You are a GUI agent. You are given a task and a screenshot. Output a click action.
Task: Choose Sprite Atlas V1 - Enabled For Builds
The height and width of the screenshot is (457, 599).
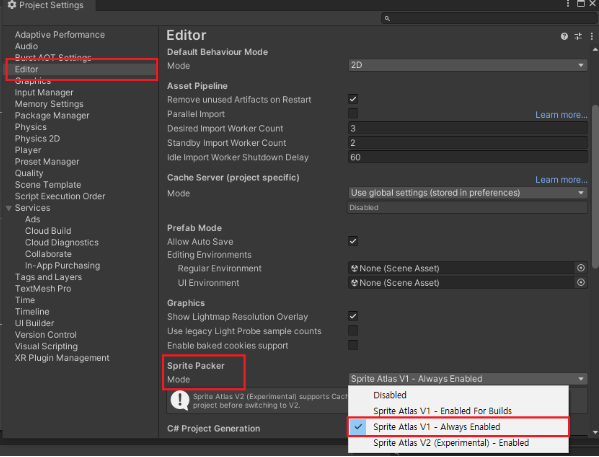click(x=458, y=411)
